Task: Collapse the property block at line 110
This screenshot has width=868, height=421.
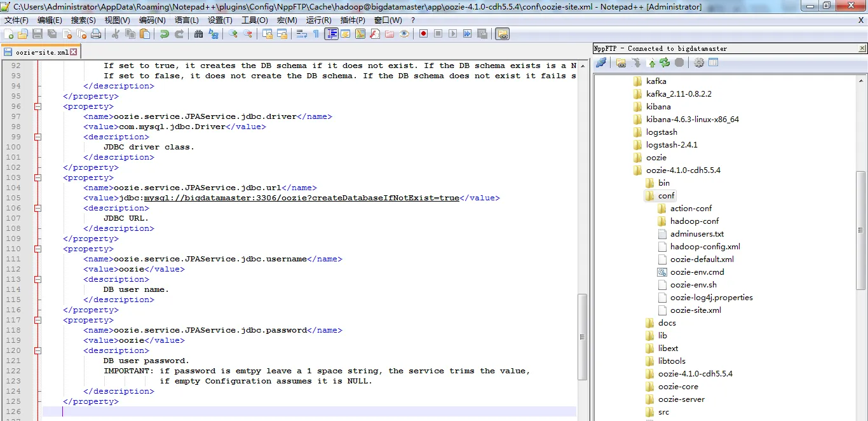Action: [37, 249]
